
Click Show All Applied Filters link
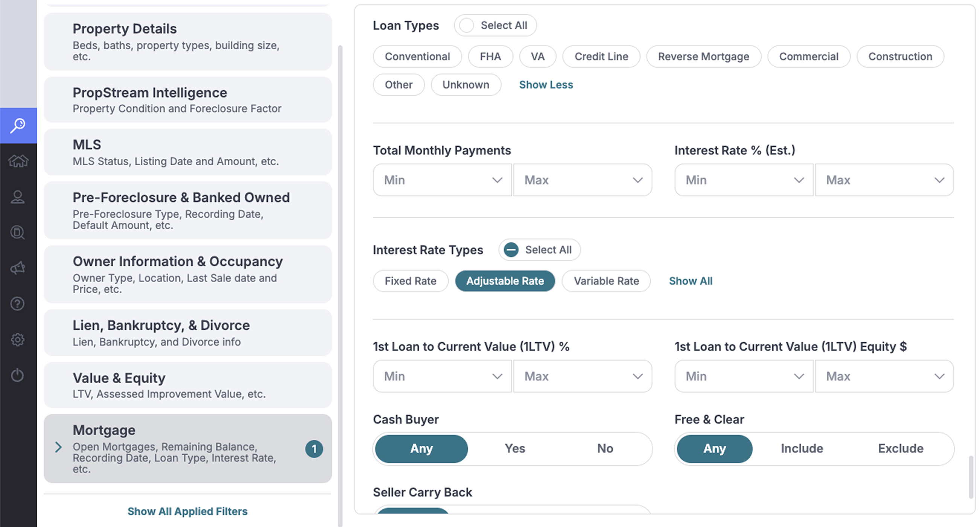pos(187,512)
